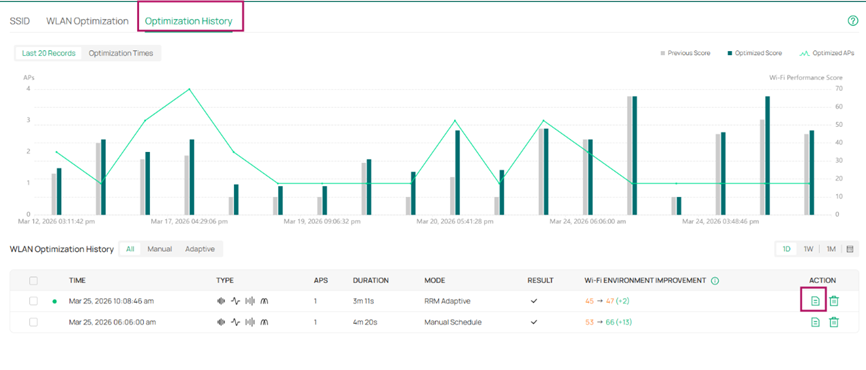Image resolution: width=866 pixels, height=370 pixels.
Task: Click chart label Mar 17, 2026 04:29:06 pm
Action: click(x=189, y=222)
